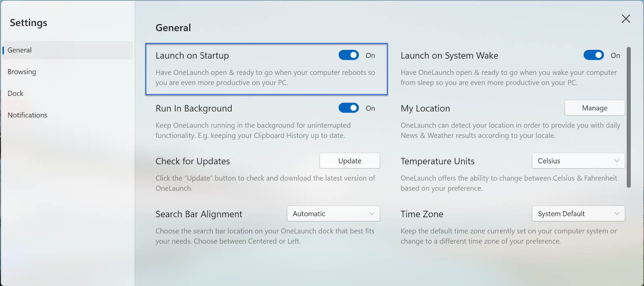Click the description starting "OneLaunch offers the ability to change"

(x=509, y=183)
